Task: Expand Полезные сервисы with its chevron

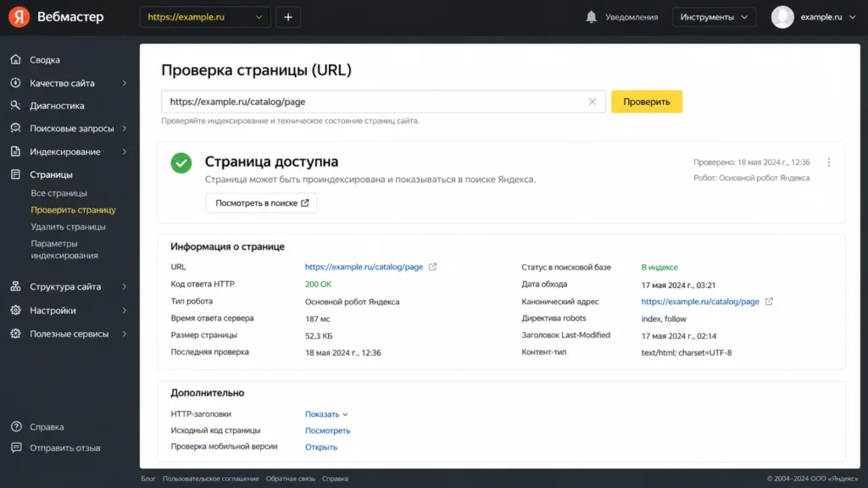Action: coord(124,334)
